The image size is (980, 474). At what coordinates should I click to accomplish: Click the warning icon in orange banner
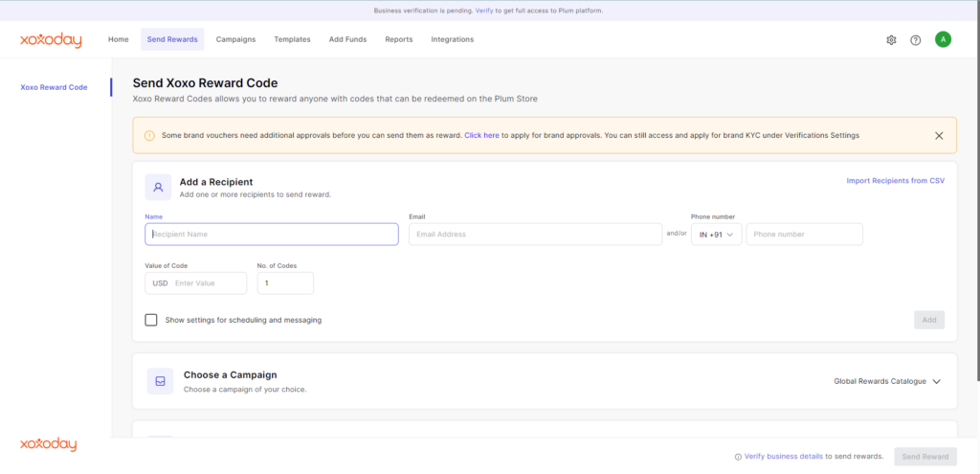149,136
